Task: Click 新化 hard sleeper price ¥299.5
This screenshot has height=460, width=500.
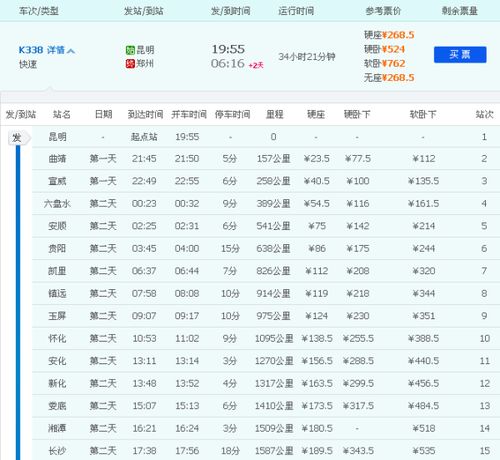Action: 358,383
